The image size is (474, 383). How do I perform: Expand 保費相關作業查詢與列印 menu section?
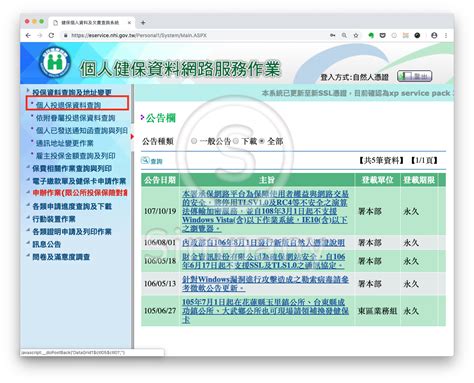coord(72,168)
